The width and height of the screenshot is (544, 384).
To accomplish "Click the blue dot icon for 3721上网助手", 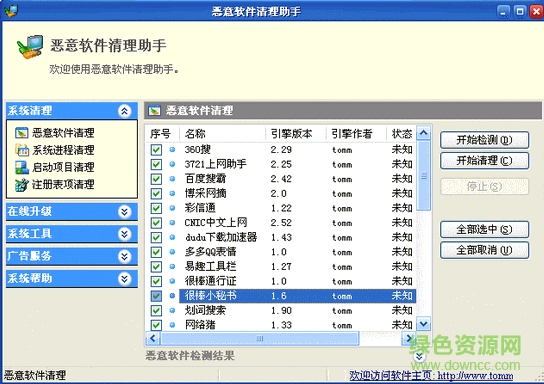I will point(172,164).
